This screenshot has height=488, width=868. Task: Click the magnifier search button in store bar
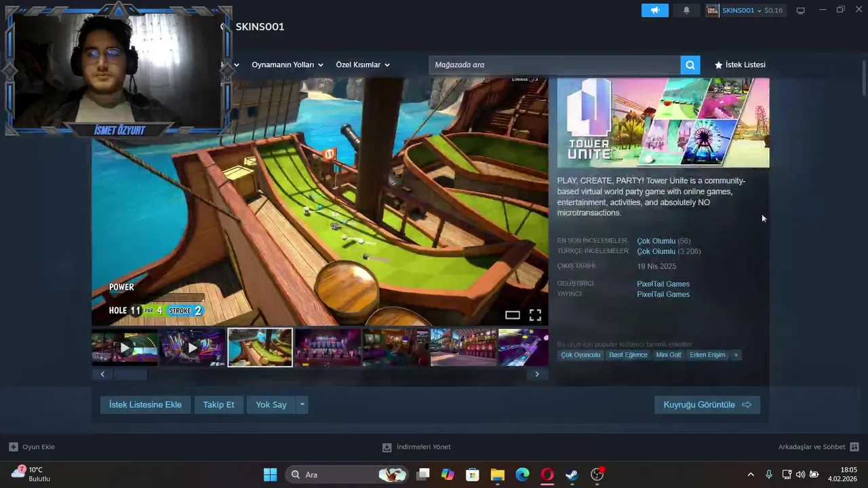click(x=690, y=65)
